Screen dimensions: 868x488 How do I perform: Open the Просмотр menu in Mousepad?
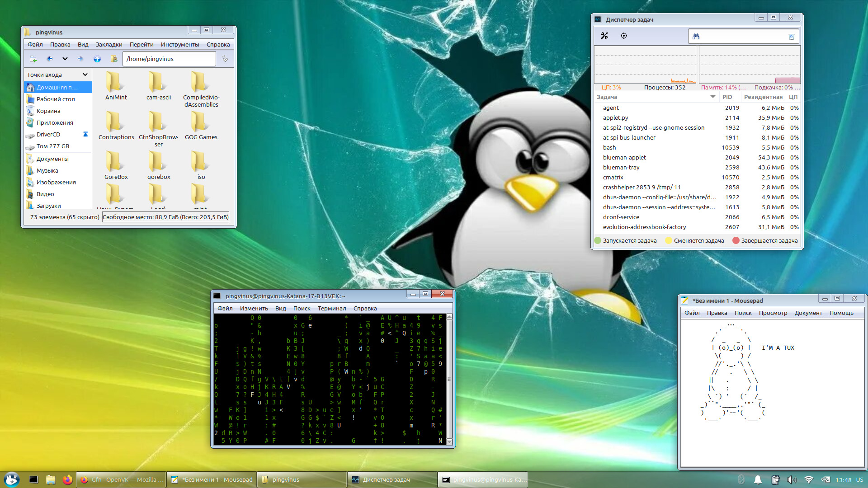coord(773,313)
